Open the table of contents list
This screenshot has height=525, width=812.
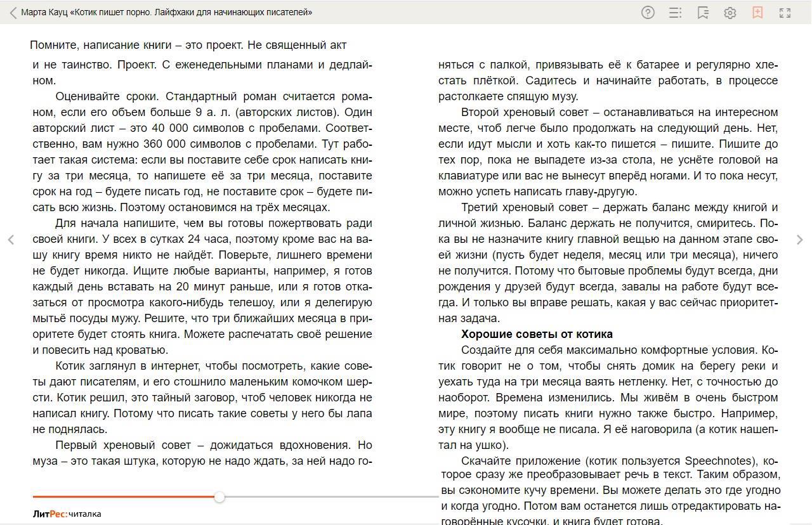pos(676,13)
